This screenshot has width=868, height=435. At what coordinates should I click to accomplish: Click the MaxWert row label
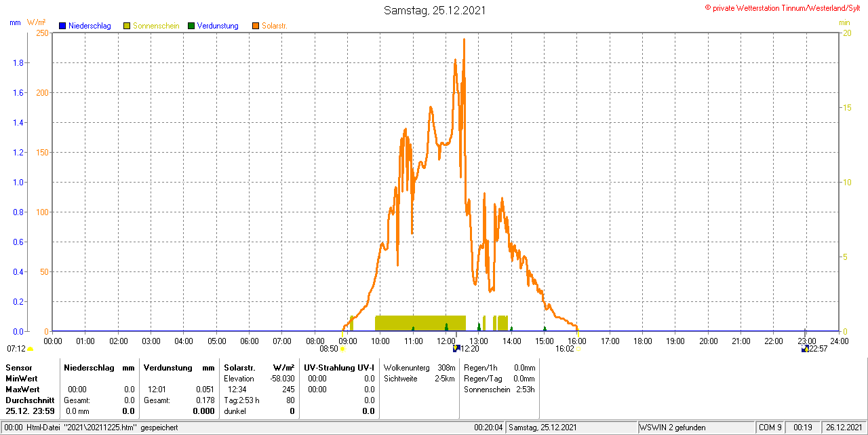[x=22, y=389]
